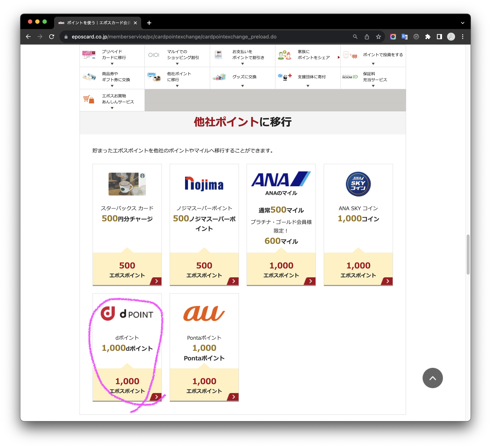The image size is (491, 448).
Task: Click the gift goods icon
Action: pyautogui.click(x=219, y=77)
